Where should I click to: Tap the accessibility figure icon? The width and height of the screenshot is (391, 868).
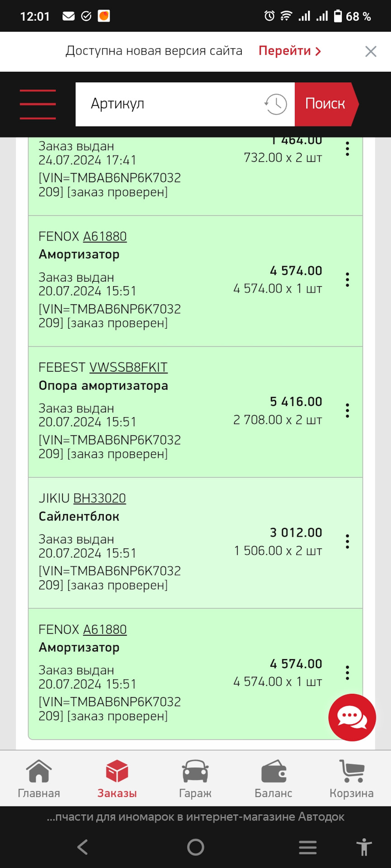[x=363, y=847]
